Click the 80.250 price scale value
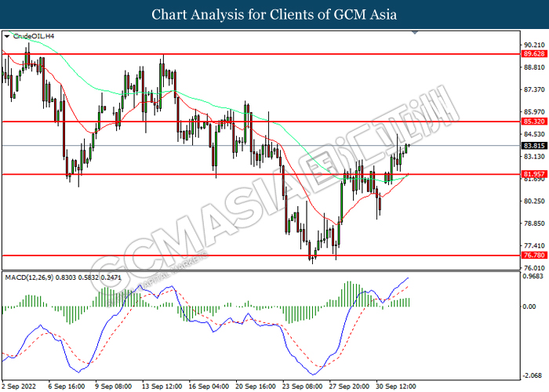549x392 pixels. [534, 201]
